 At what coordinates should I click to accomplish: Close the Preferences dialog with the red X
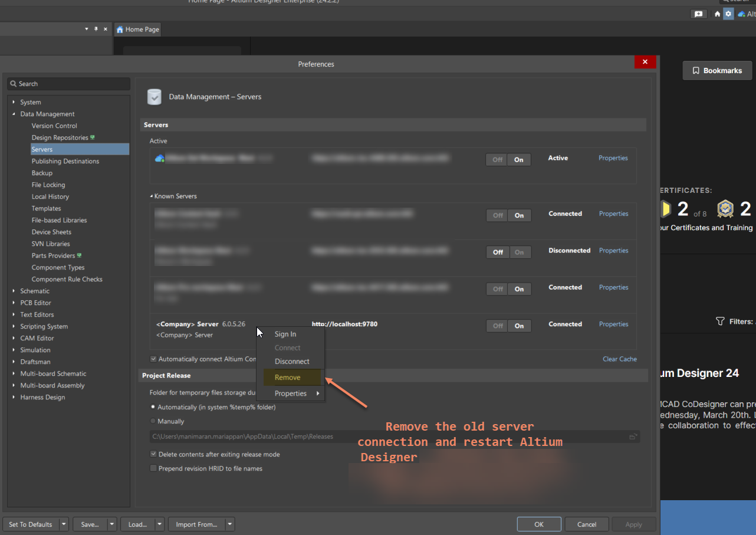click(645, 62)
